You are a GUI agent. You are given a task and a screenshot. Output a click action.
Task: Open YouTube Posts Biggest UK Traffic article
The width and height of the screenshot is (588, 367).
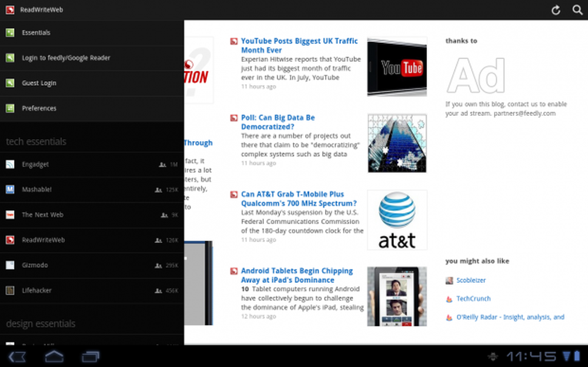point(299,45)
